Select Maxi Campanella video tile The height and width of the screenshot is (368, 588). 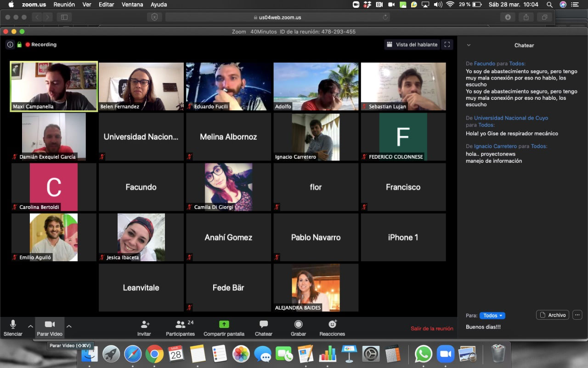(54, 86)
